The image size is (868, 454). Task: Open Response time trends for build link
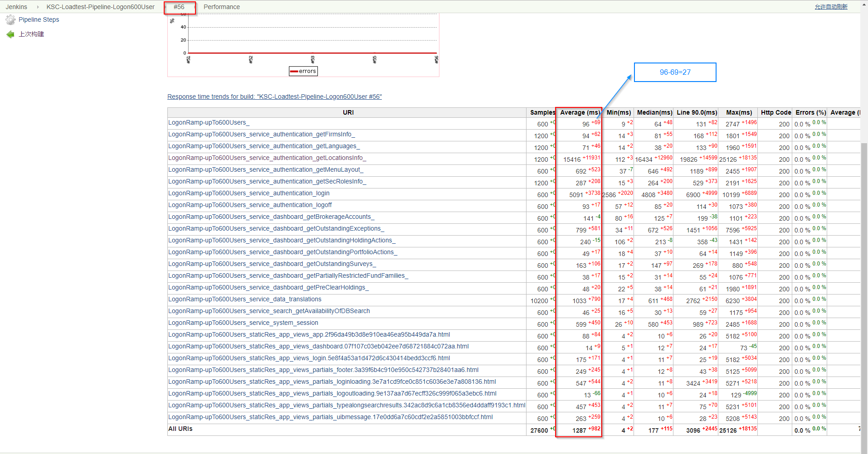[274, 97]
